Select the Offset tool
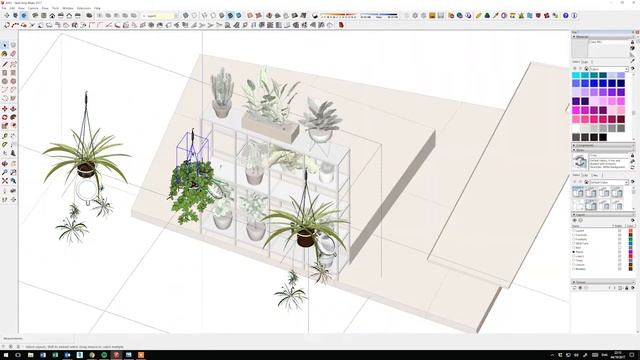Viewport: 640px width, 360px height. 13,126
